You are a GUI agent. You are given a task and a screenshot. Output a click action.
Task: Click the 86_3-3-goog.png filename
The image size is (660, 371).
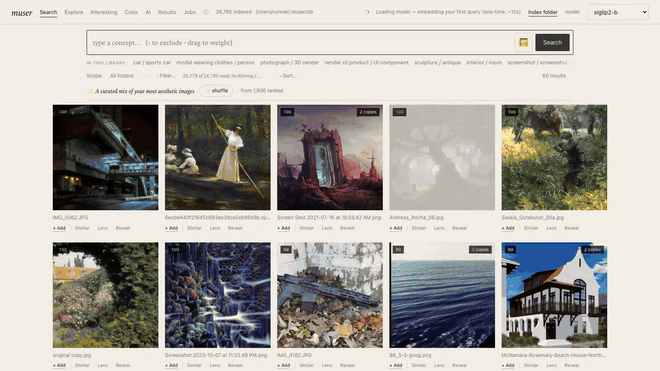(x=410, y=355)
